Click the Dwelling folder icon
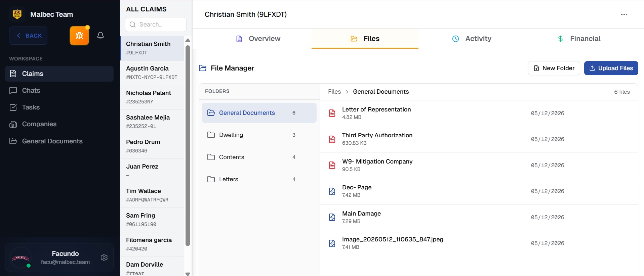The image size is (644, 276). point(211,135)
